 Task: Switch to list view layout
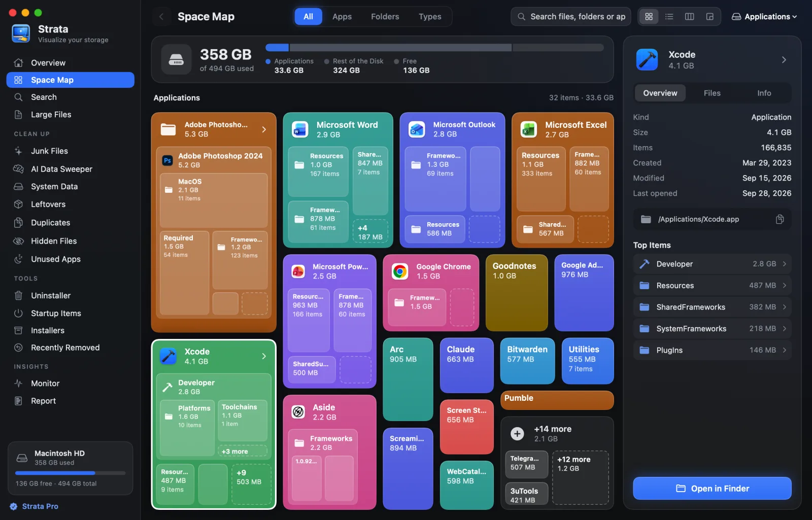(x=669, y=17)
